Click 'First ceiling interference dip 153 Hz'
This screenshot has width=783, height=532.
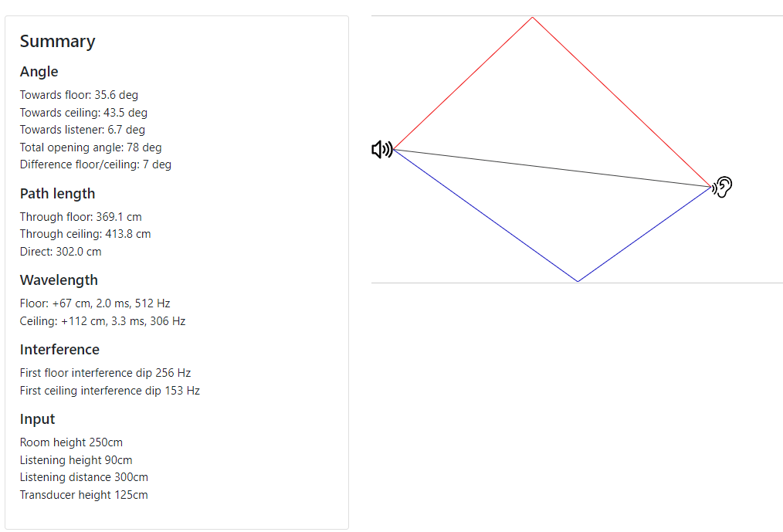pyautogui.click(x=110, y=390)
